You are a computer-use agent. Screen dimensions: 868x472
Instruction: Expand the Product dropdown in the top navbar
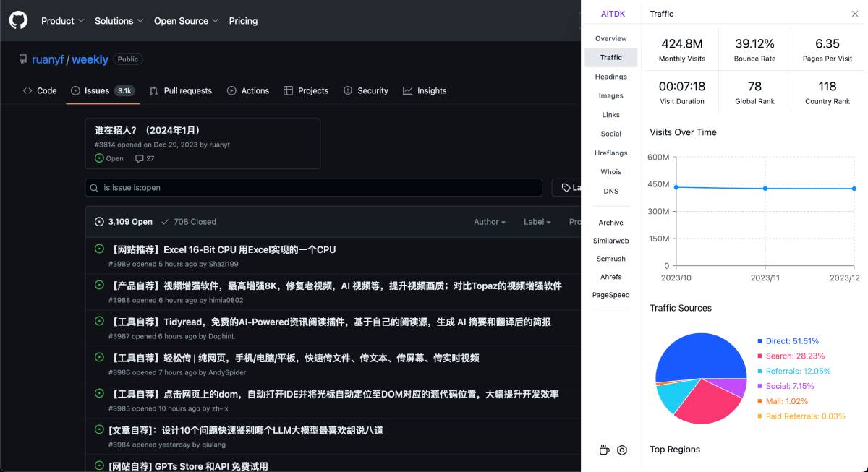tap(62, 21)
